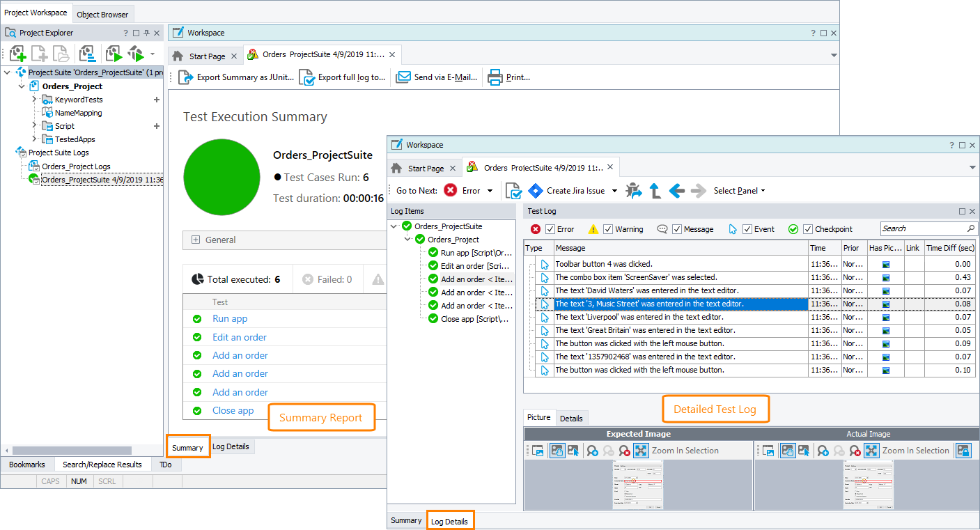The height and width of the screenshot is (530, 980).
Task: Click the Message column header
Action: click(680, 248)
